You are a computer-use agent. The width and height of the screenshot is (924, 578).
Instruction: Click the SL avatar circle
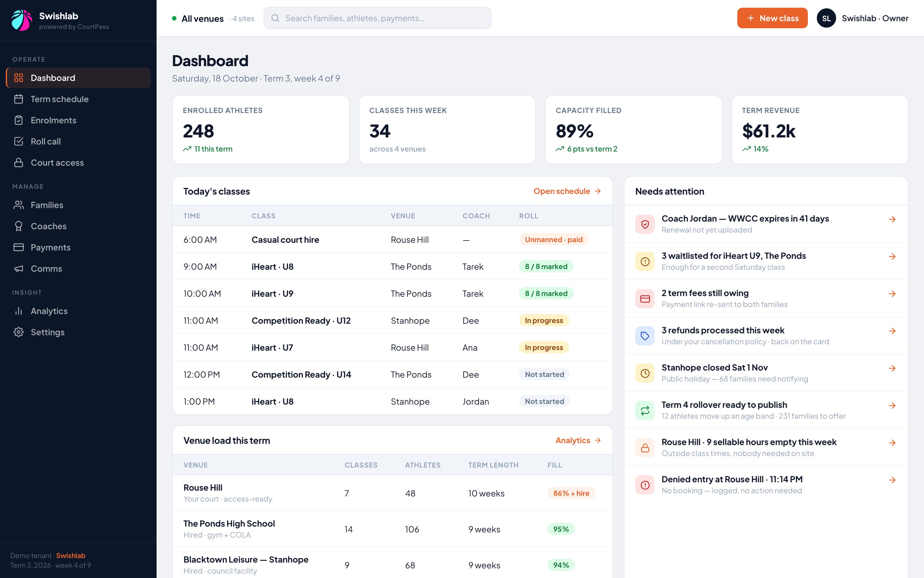tap(826, 18)
